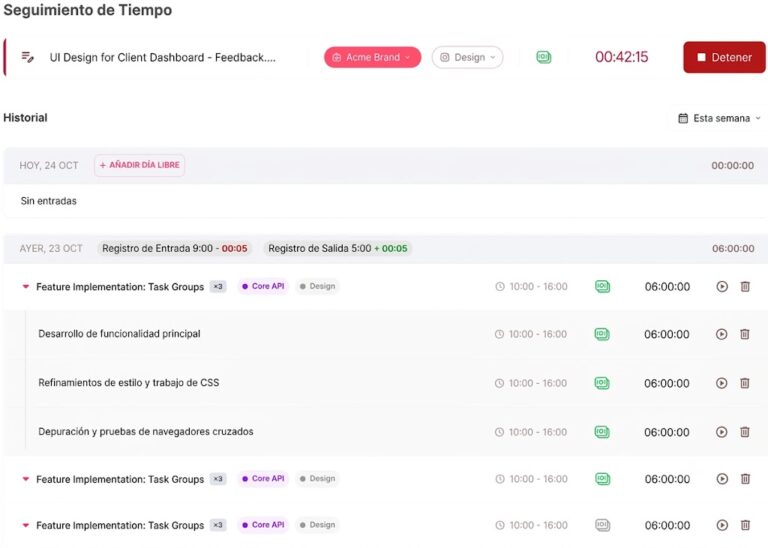Image resolution: width=768 pixels, height=548 pixels.
Task: Click the Sin entradas empty-state text
Action: tap(48, 201)
